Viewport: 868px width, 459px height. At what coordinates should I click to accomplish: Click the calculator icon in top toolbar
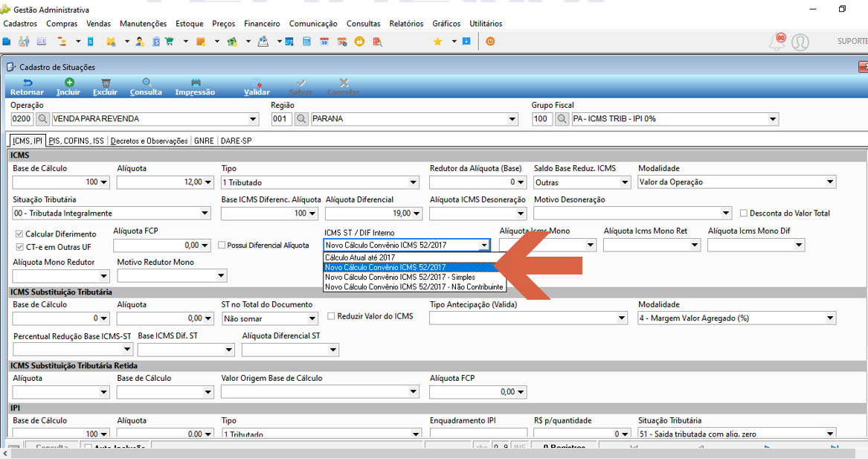[x=306, y=42]
